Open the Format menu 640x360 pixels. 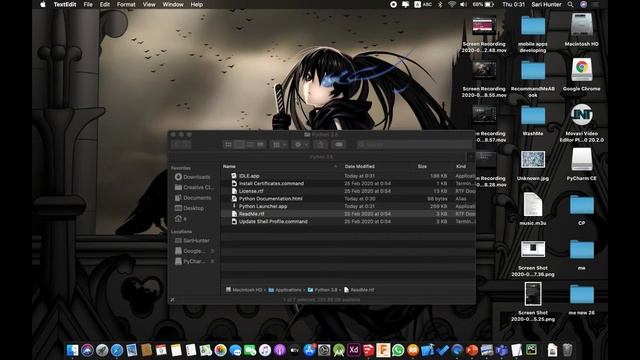(x=126, y=4)
